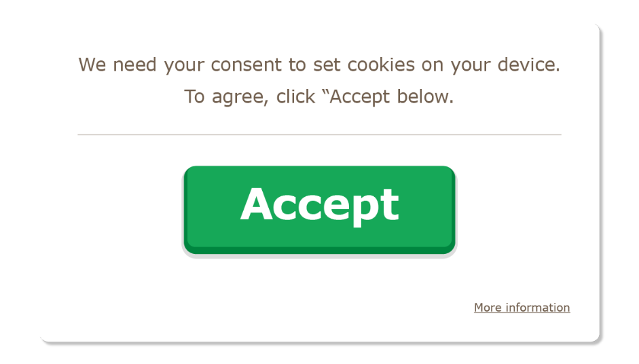The height and width of the screenshot is (364, 639).
Task: Click the green Accept button
Action: pos(319,206)
